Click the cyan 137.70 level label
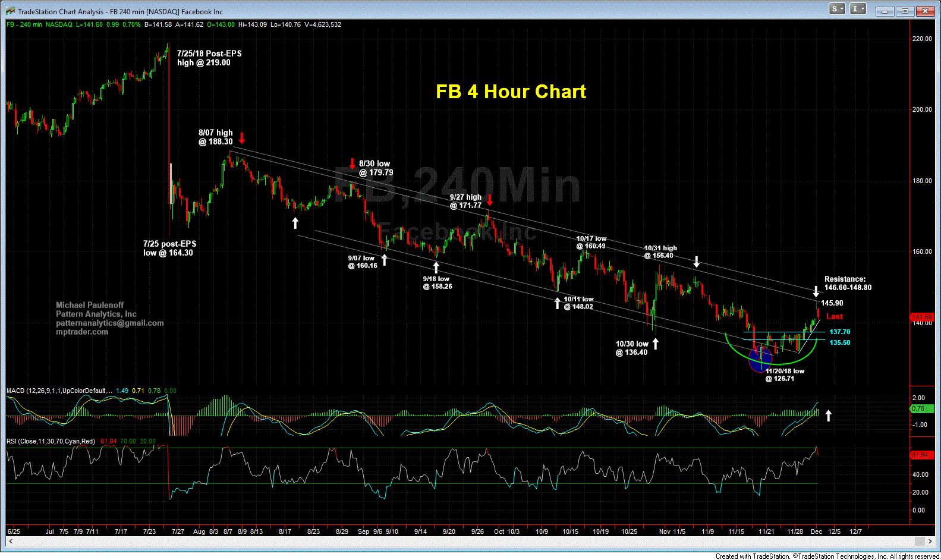 coord(840,332)
